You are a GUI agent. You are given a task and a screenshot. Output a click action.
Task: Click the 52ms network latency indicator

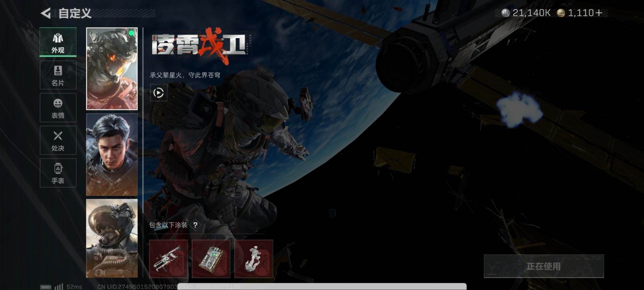[74, 287]
